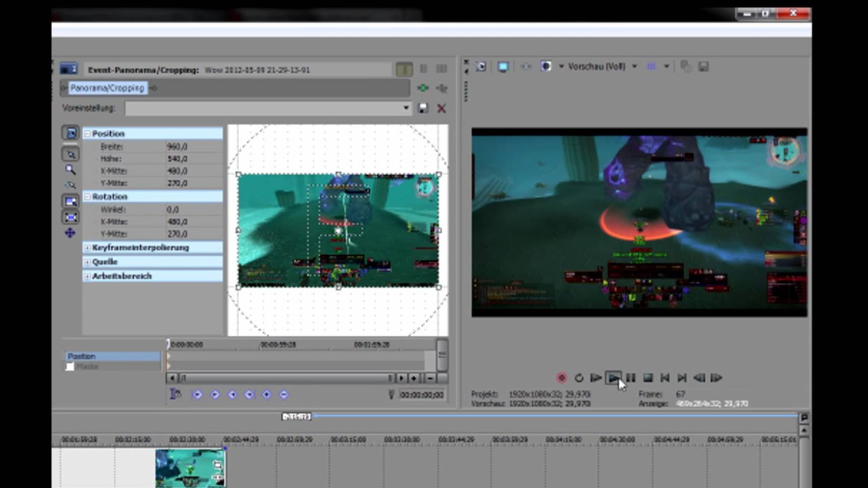Step to the next frame
868x488 pixels.
click(x=717, y=378)
